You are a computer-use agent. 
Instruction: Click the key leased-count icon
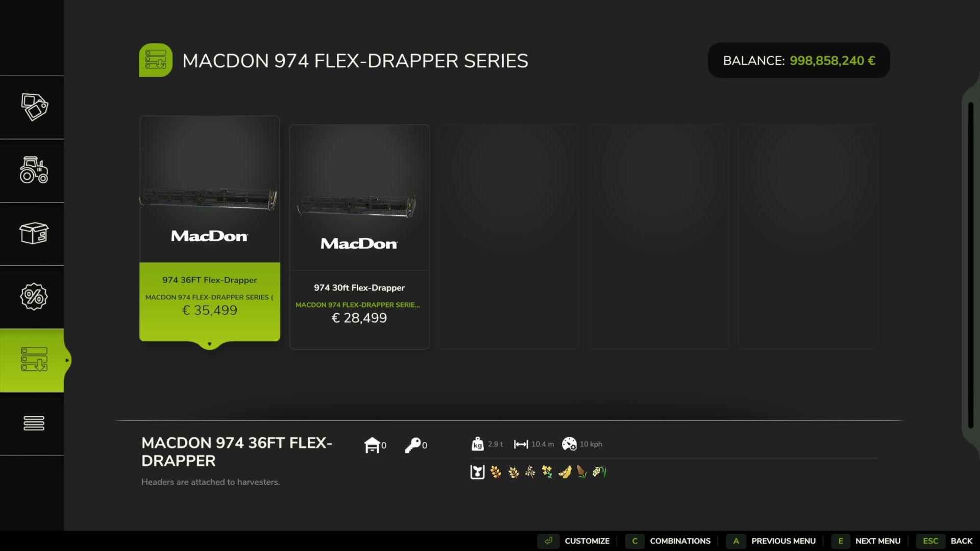[x=412, y=445]
